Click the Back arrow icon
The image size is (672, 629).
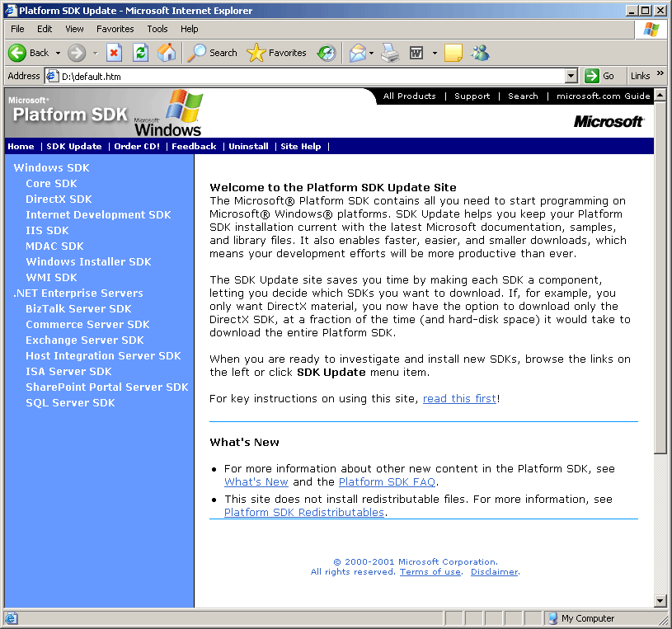pyautogui.click(x=17, y=53)
